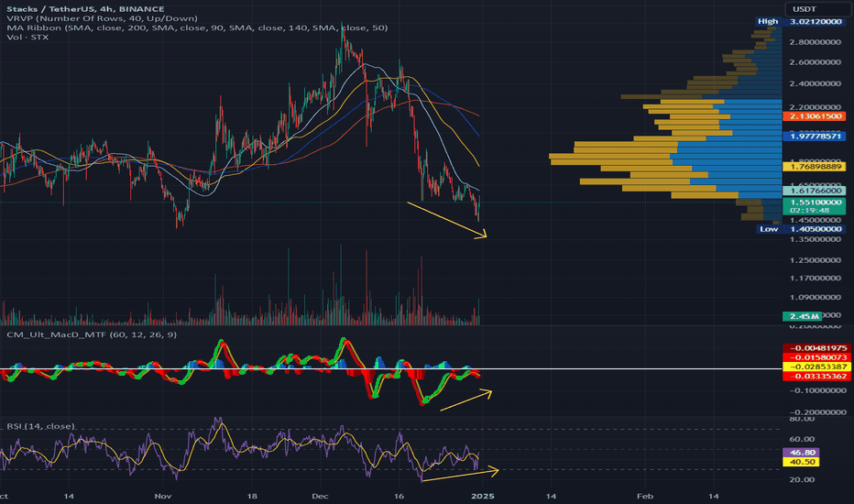This screenshot has height=504, width=854.
Task: Click the 60.00 RSI axis label
Action: 802,439
